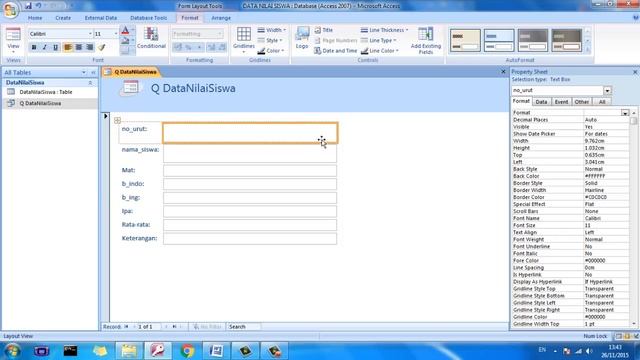Open the font name dropdown showing Calibri
Viewport: 640px width, 360px height.
pos(90,34)
